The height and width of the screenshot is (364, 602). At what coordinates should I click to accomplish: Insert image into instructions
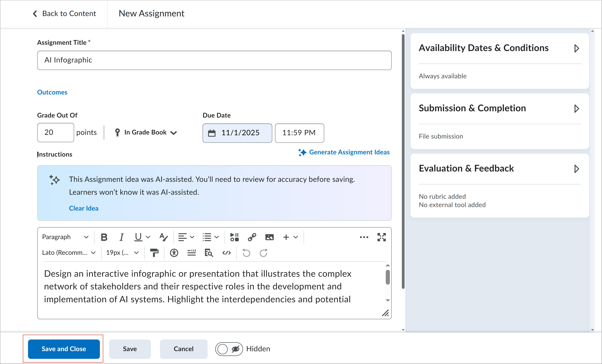[269, 237]
